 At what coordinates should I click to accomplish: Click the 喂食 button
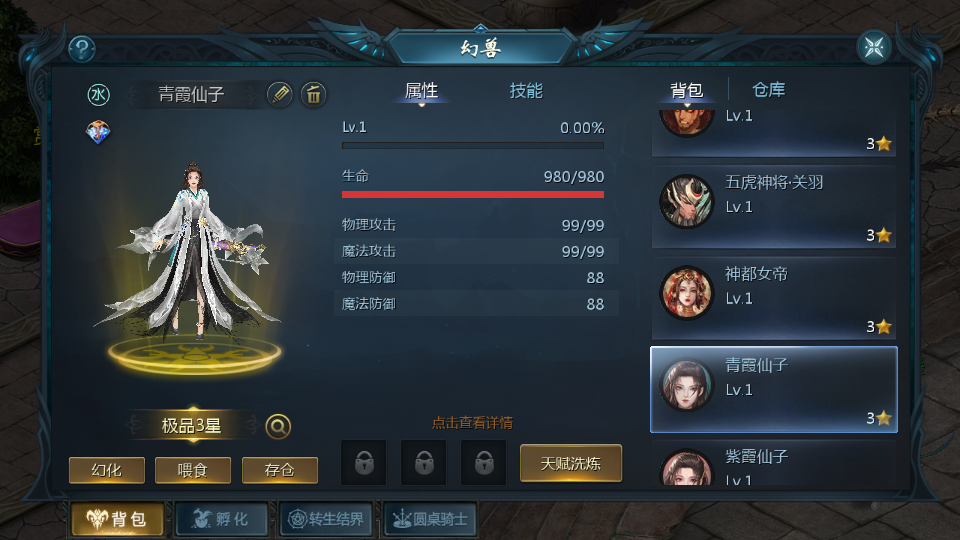[193, 470]
